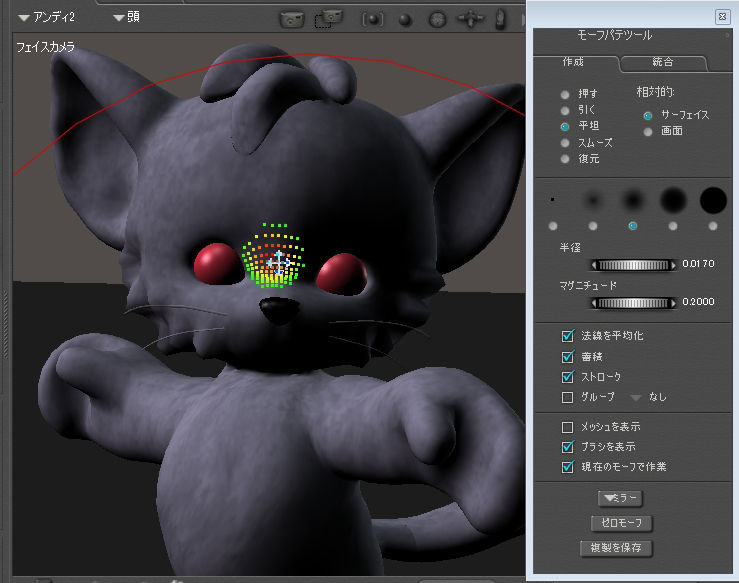Image resolution: width=739 pixels, height=583 pixels.
Task: Open the アンディ2 figure dropdown
Action: (46, 17)
